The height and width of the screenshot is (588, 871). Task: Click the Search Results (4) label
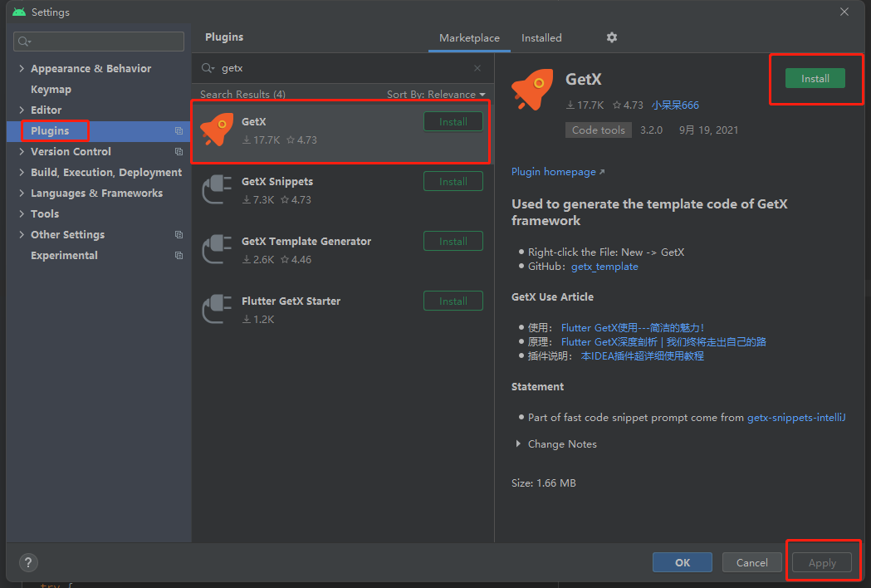tap(242, 94)
